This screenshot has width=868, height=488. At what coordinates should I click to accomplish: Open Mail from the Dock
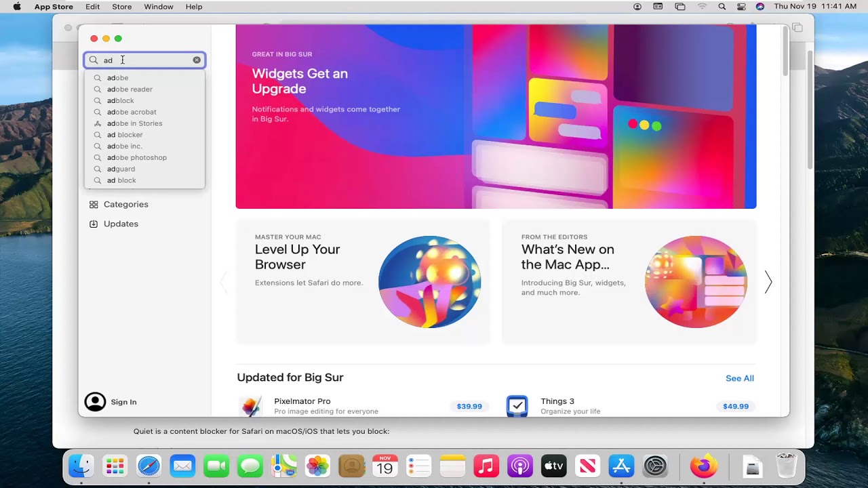coord(182,466)
